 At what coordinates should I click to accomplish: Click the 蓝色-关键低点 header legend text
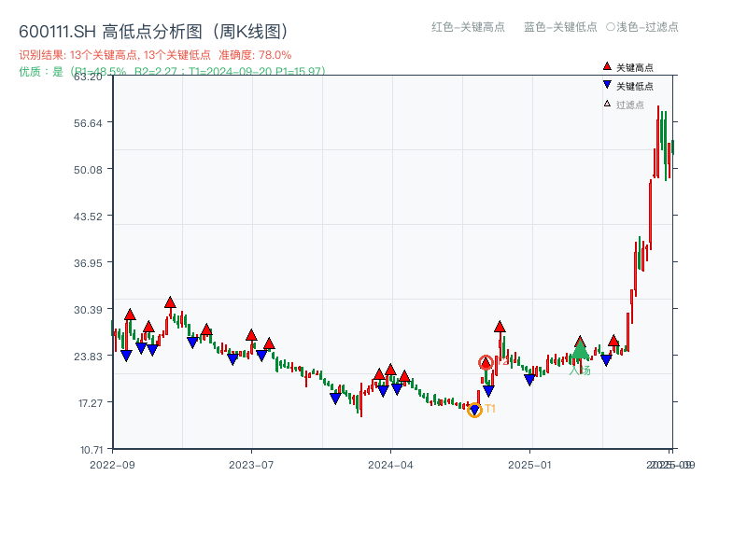click(x=560, y=27)
